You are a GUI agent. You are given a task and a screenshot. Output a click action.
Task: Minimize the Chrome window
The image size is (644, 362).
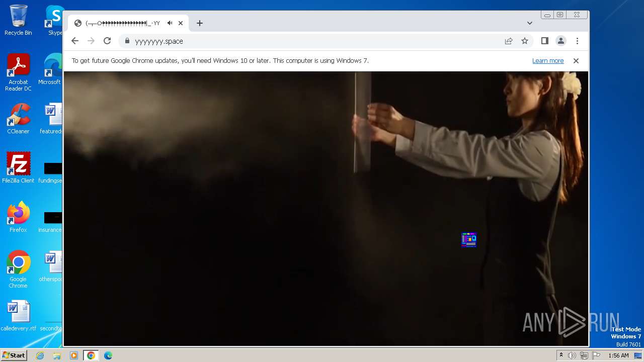tap(547, 15)
